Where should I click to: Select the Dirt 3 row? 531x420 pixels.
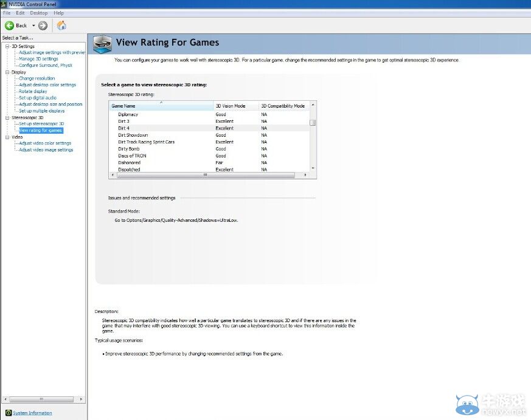pyautogui.click(x=209, y=121)
